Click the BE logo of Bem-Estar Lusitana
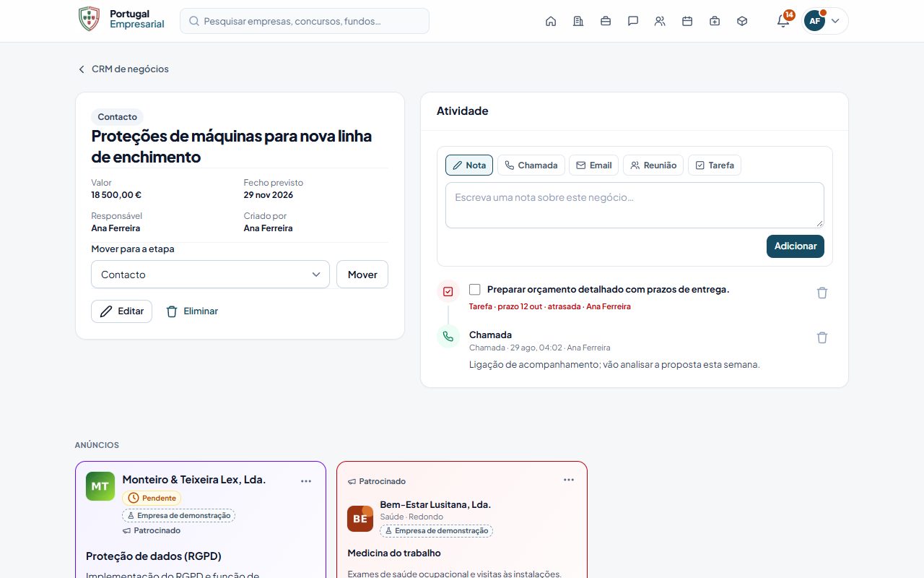924x578 pixels. click(360, 519)
